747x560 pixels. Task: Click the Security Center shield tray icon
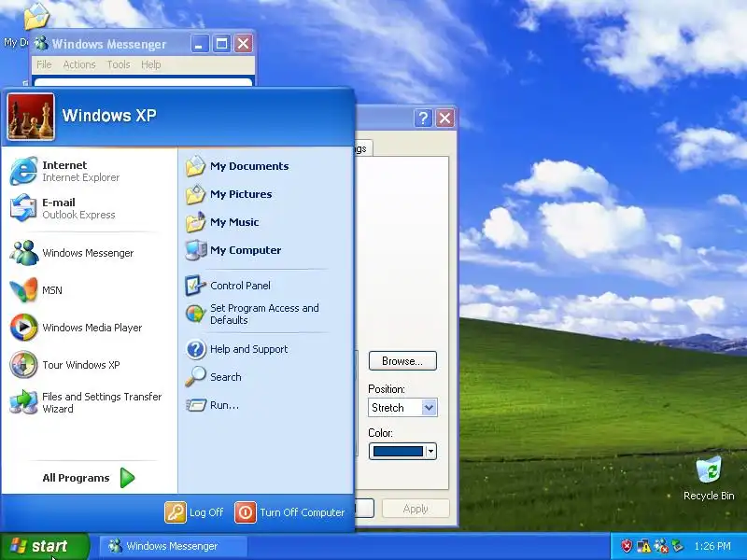[x=626, y=546]
